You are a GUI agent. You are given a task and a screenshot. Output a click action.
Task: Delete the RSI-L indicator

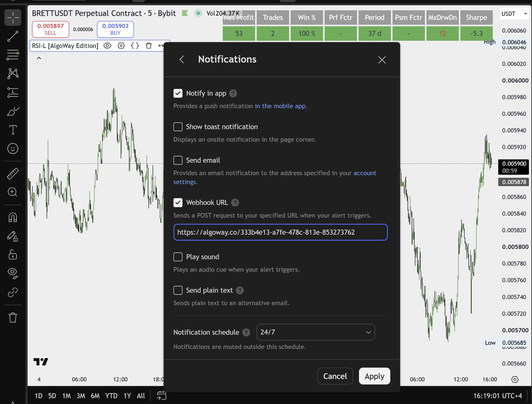pyautogui.click(x=149, y=46)
